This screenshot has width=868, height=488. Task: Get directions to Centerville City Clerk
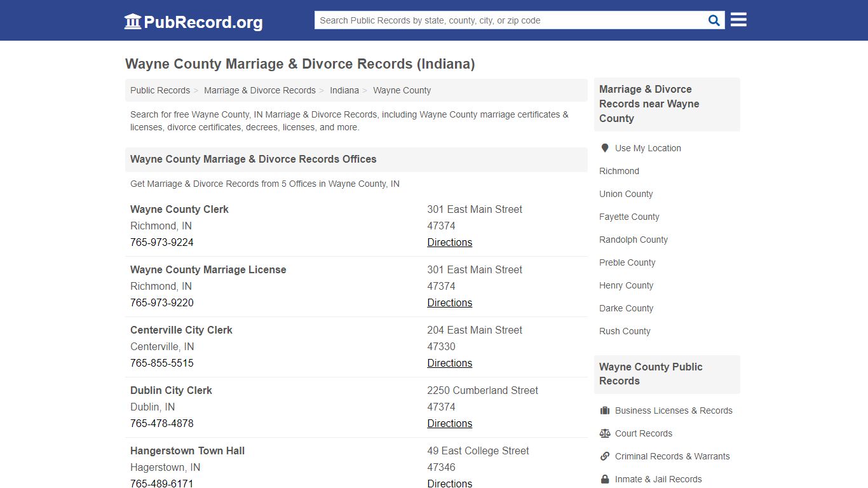(450, 363)
